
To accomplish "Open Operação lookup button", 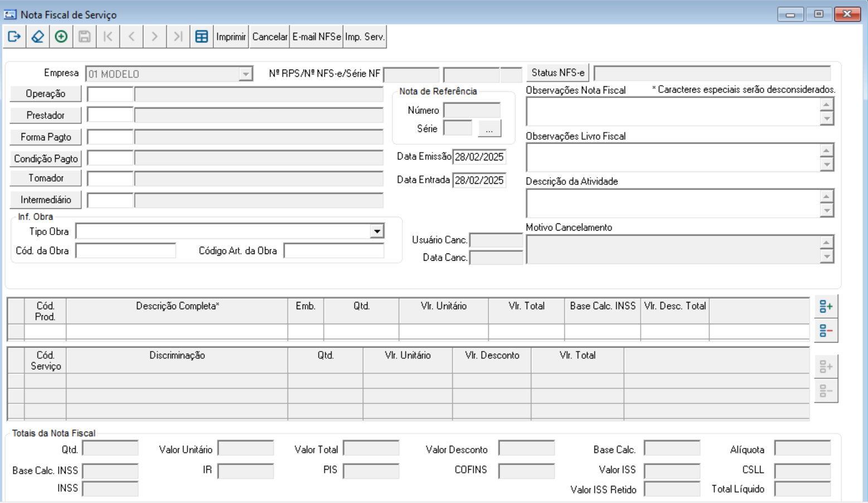I will [x=46, y=94].
